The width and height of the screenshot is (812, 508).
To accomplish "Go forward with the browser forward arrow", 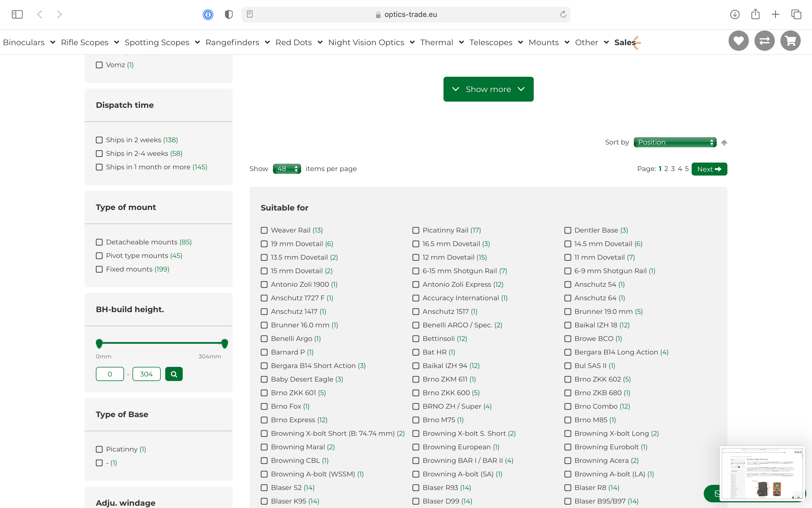I will click(59, 14).
